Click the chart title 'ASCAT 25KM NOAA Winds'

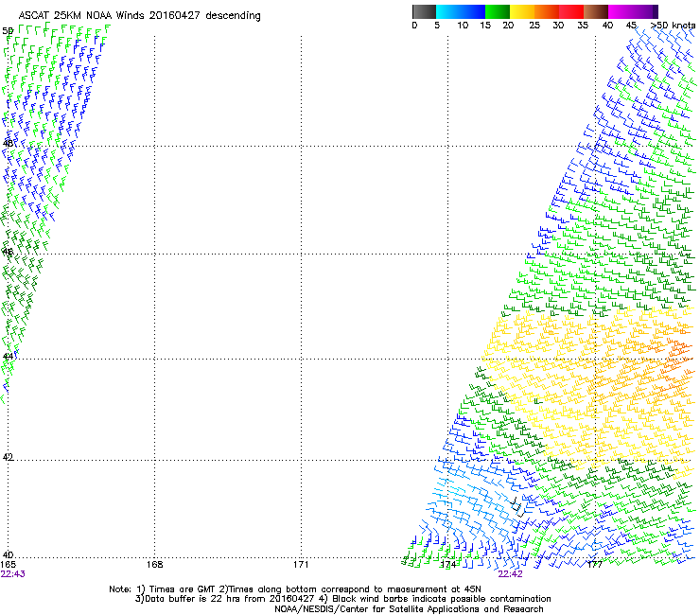coord(81,16)
